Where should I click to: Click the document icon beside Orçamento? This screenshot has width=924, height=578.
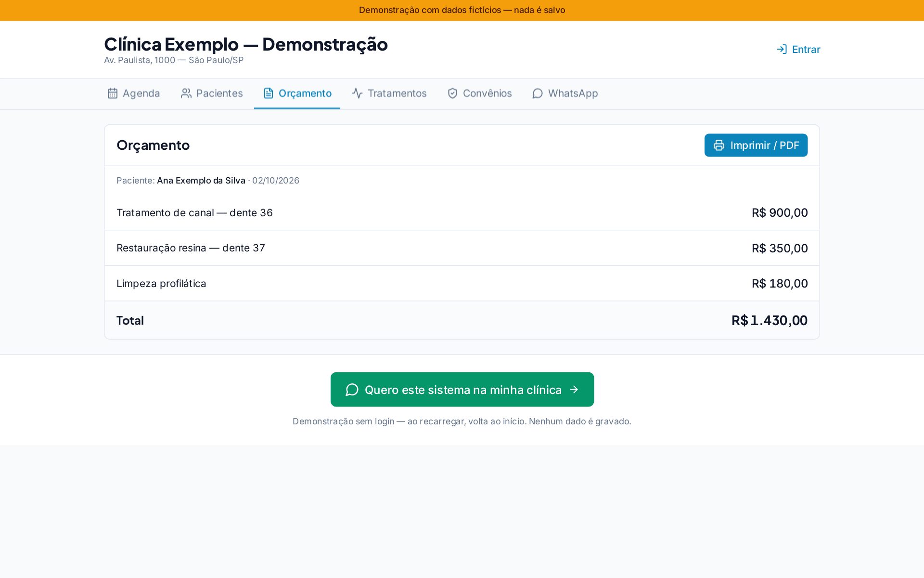tap(269, 93)
